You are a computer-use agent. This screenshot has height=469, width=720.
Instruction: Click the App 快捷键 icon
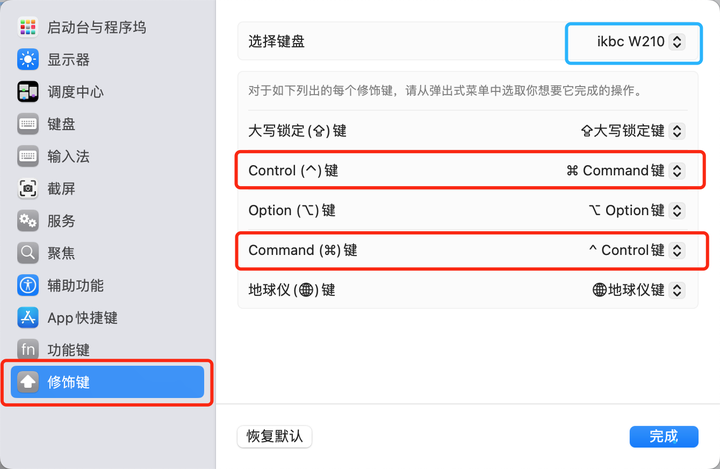(28, 318)
